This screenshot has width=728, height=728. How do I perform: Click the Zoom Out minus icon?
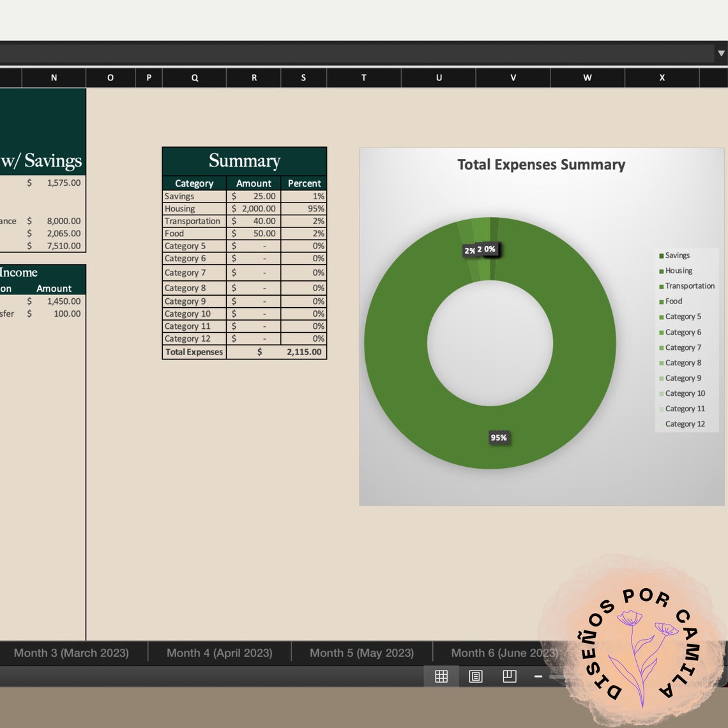point(538,676)
